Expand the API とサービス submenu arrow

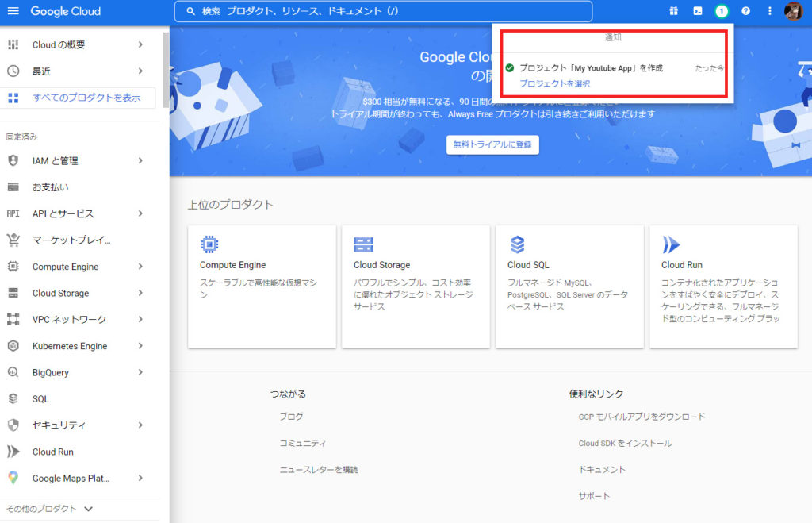[140, 213]
